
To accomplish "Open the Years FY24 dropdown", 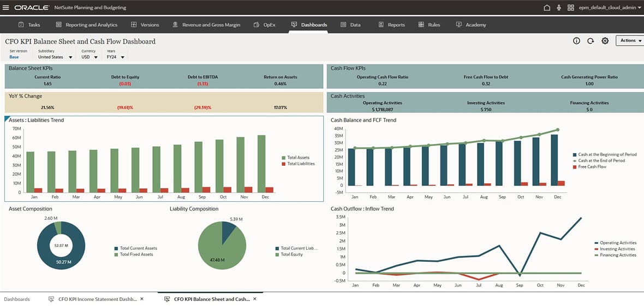I will [123, 57].
